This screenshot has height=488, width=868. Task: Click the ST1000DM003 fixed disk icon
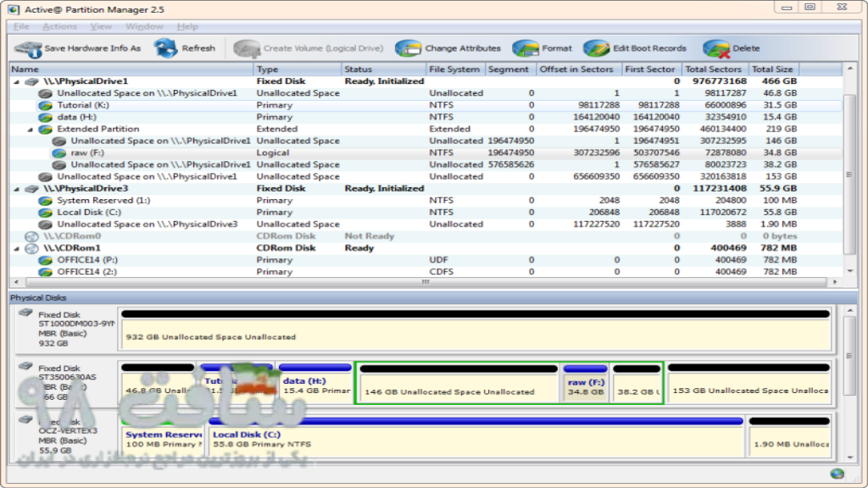[x=25, y=313]
